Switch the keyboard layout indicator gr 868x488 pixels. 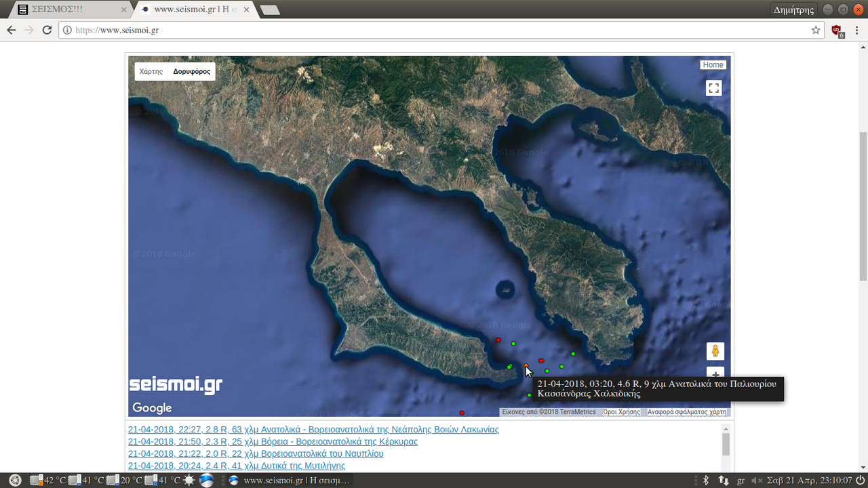(741, 481)
